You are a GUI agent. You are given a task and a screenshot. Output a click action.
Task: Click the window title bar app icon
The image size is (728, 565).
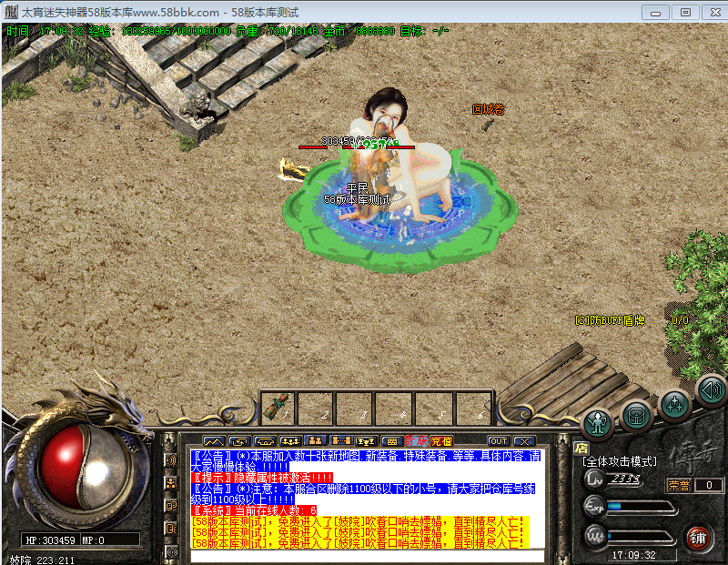(11, 12)
